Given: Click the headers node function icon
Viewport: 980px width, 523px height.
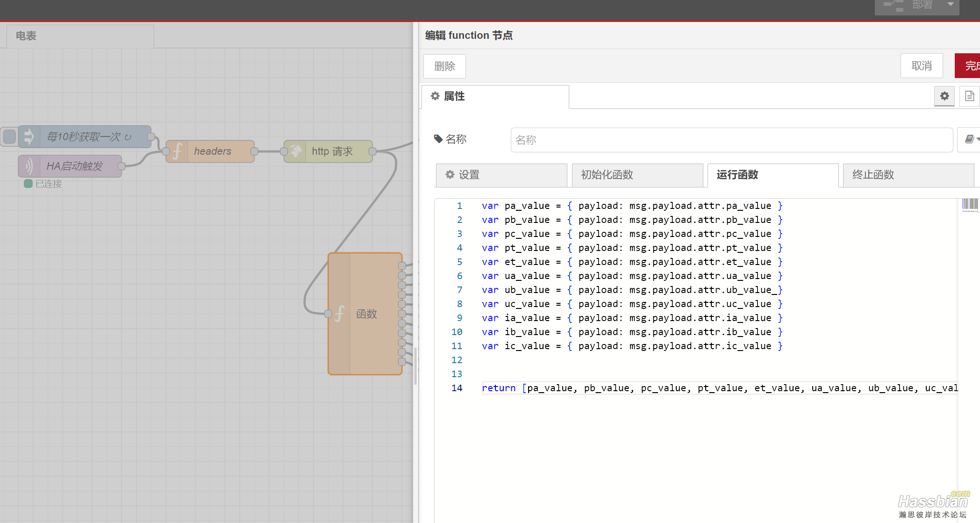Looking at the screenshot, I should coord(177,151).
